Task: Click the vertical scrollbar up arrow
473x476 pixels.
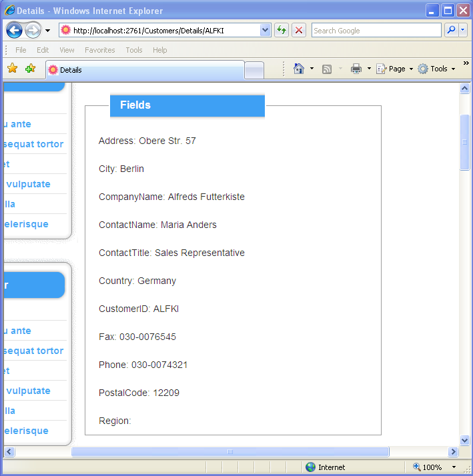Action: pyautogui.click(x=464, y=89)
